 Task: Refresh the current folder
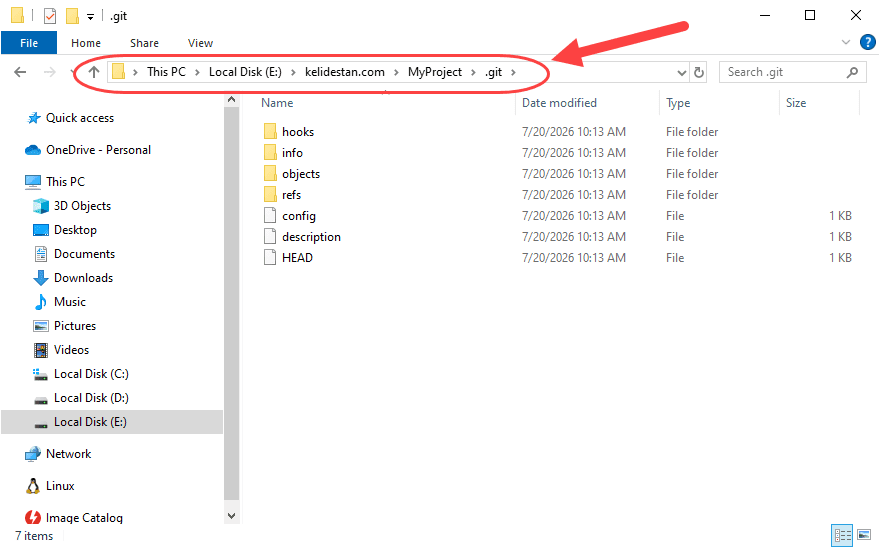699,72
